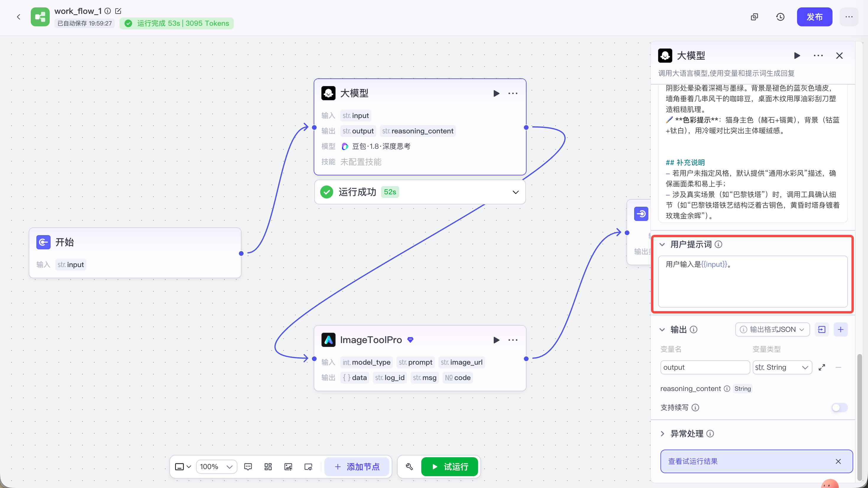The height and width of the screenshot is (488, 868).
Task: Close the 大模型 configuration panel
Action: coord(839,56)
